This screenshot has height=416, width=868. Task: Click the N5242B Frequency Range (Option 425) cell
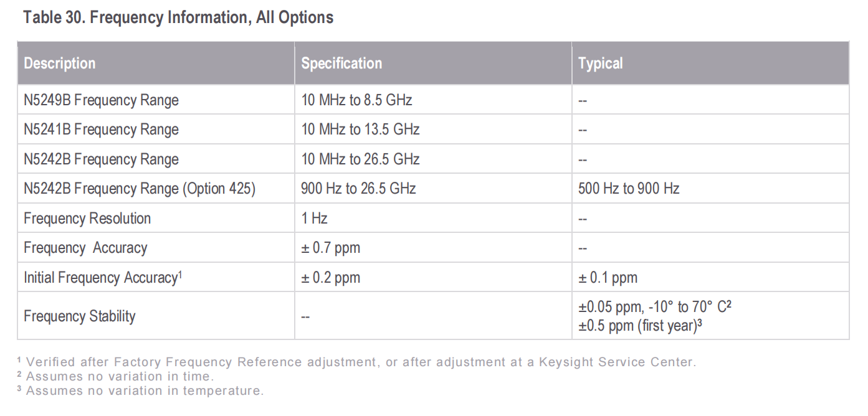point(140,189)
